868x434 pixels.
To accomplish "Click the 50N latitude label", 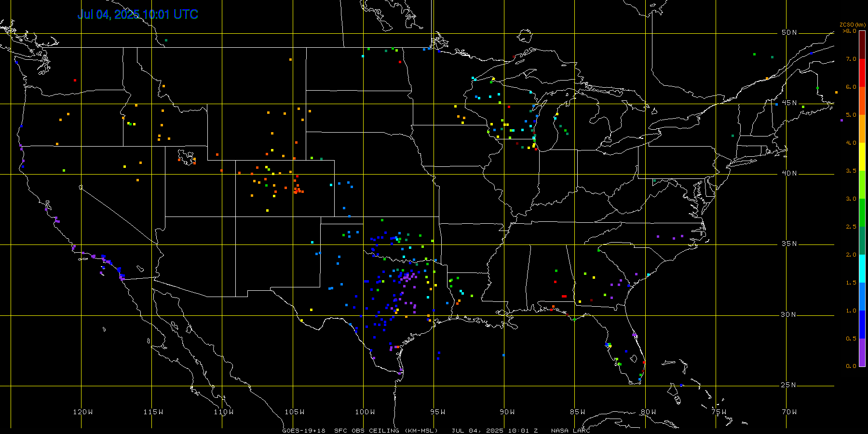I will pos(789,33).
